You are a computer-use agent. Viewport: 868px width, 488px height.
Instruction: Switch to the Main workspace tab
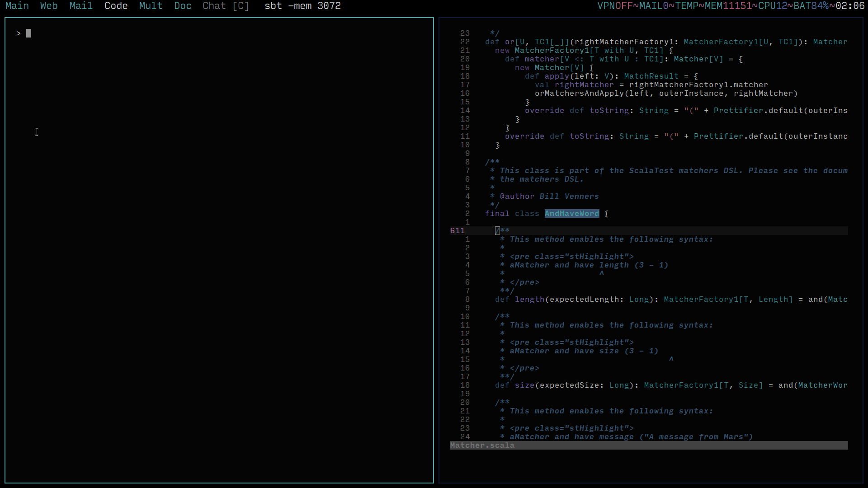tap(17, 6)
